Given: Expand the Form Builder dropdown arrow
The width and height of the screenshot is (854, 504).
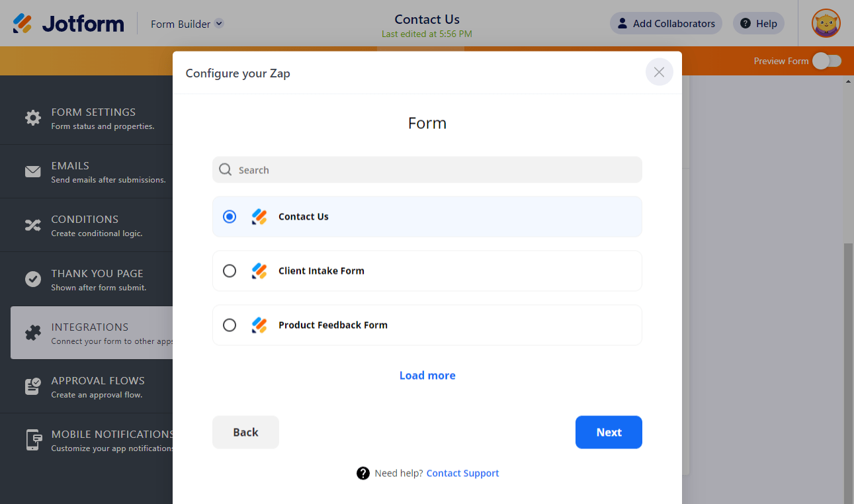Looking at the screenshot, I should coord(219,24).
